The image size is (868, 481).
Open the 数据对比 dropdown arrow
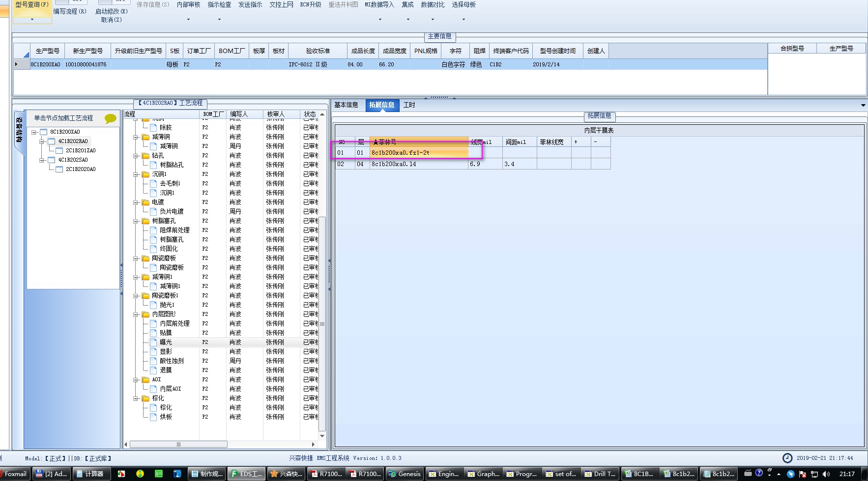point(433,20)
